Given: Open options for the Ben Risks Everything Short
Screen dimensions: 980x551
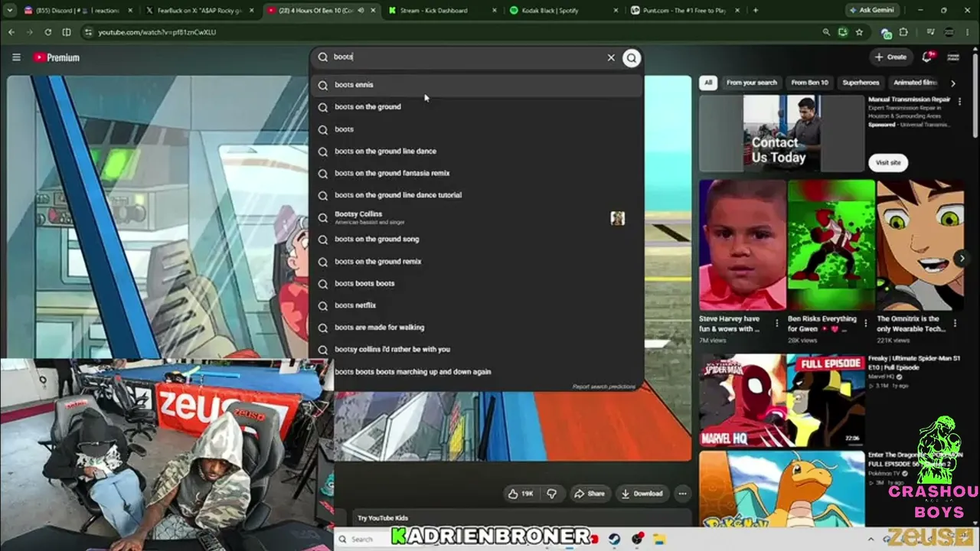Looking at the screenshot, I should (x=866, y=324).
